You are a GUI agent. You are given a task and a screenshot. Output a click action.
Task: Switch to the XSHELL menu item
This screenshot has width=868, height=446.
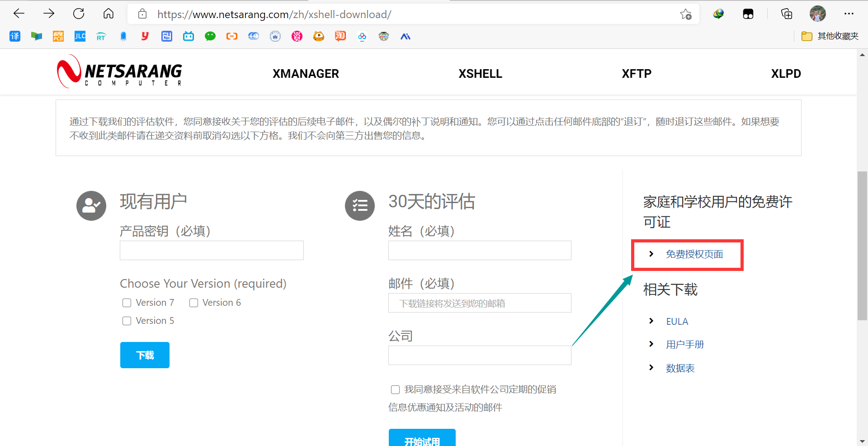480,73
